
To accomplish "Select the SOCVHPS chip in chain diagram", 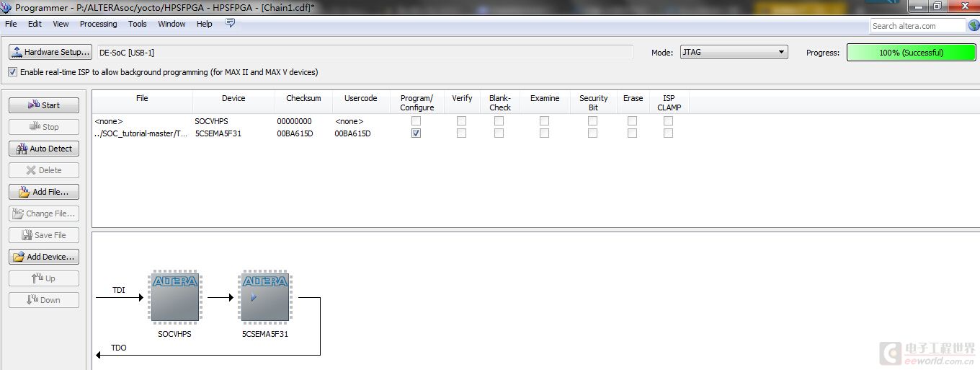I will 175,297.
